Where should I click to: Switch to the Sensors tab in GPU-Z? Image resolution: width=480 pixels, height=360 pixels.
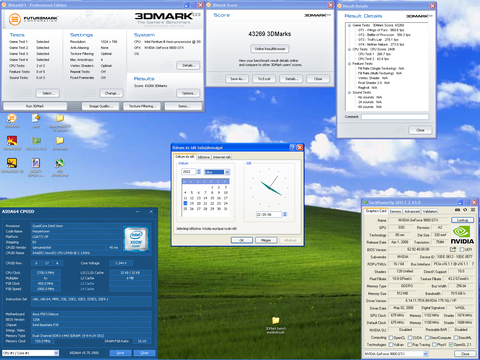[395, 211]
